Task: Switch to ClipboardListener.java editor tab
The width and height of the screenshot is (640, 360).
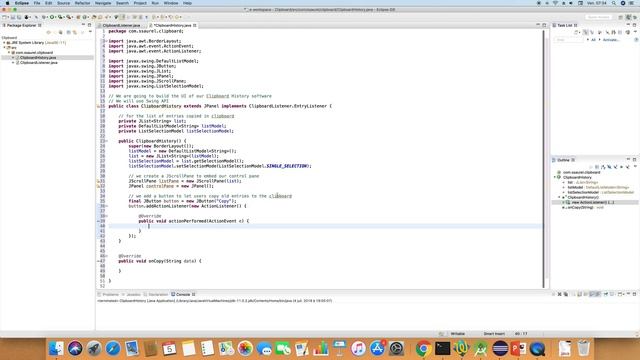Action: pyautogui.click(x=121, y=25)
